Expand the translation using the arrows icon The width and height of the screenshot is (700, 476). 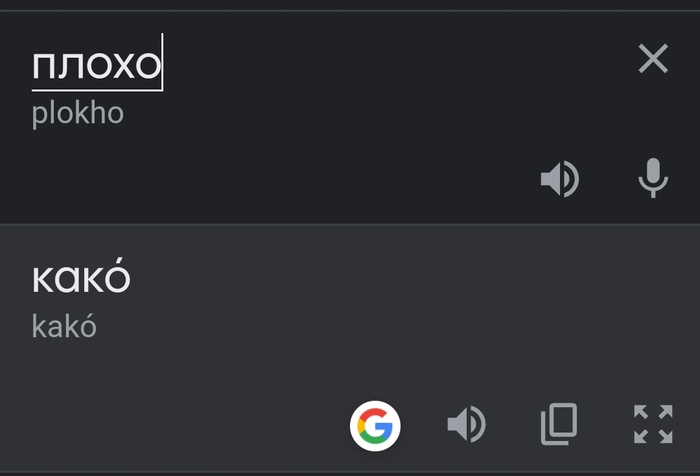coord(653,426)
